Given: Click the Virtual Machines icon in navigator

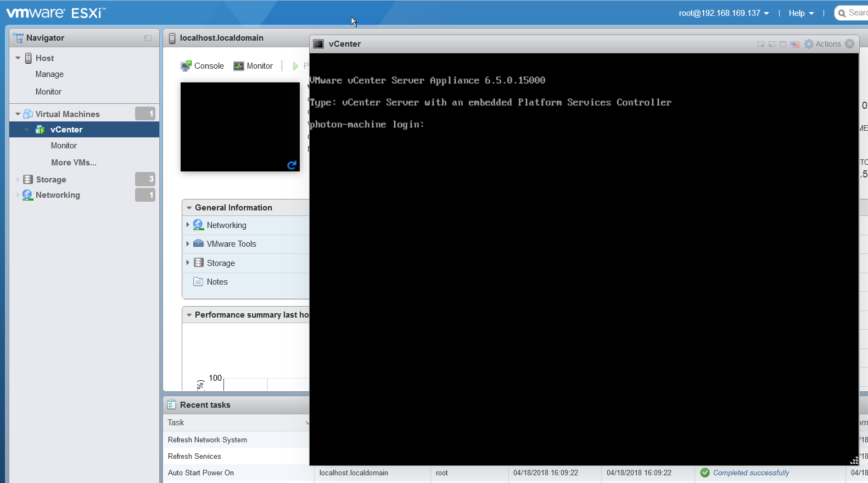Looking at the screenshot, I should (28, 114).
